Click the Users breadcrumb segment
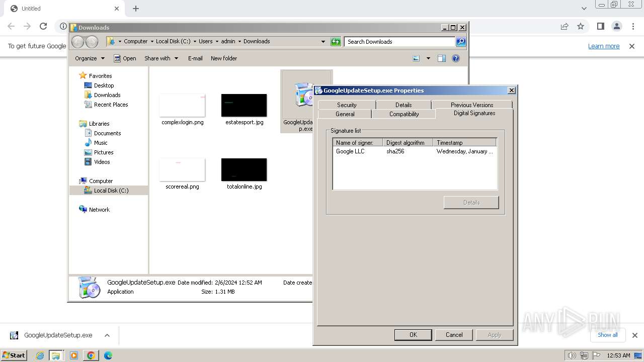644x362 pixels. (206, 41)
